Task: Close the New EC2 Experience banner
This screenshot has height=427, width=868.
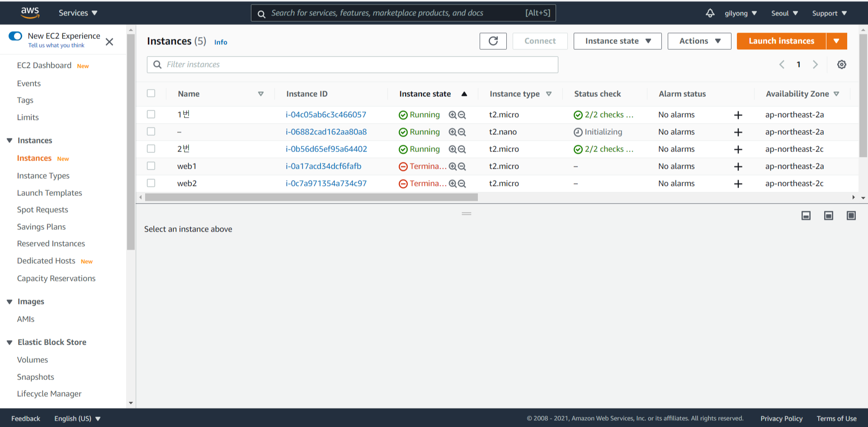Action: click(109, 42)
